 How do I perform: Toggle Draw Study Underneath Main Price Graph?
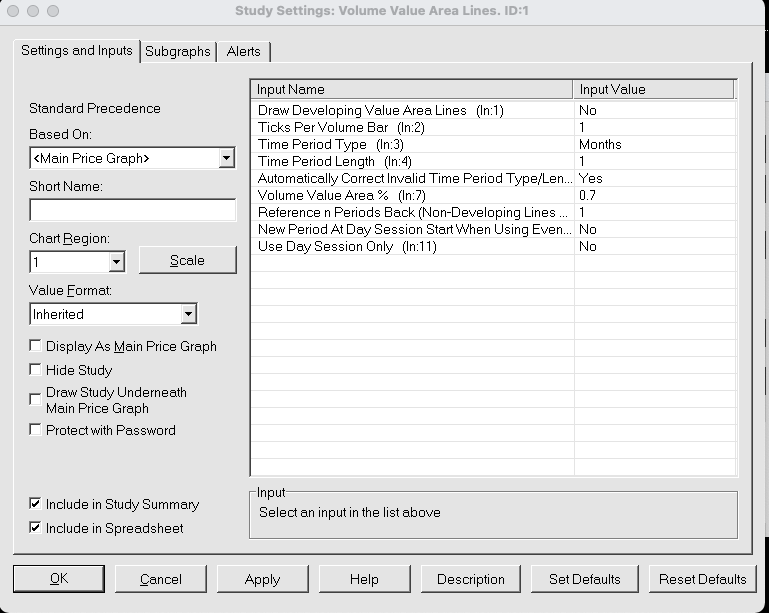click(x=35, y=399)
